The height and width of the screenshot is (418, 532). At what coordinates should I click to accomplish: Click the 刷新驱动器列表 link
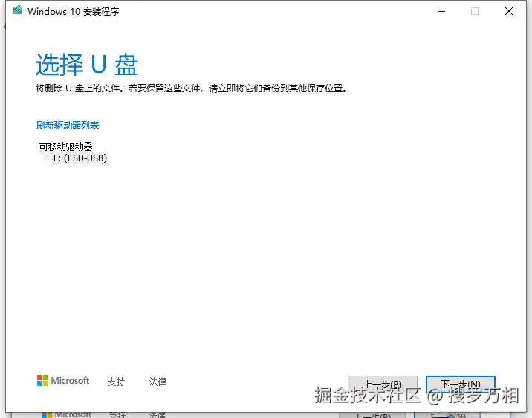tap(68, 125)
